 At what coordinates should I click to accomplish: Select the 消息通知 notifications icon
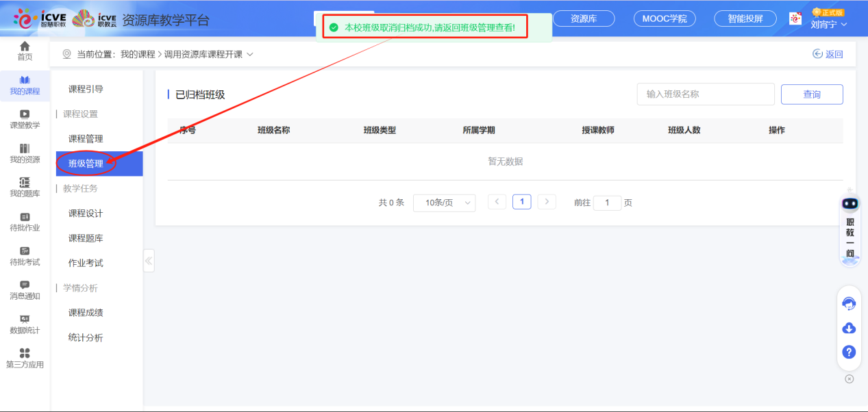coord(25,290)
